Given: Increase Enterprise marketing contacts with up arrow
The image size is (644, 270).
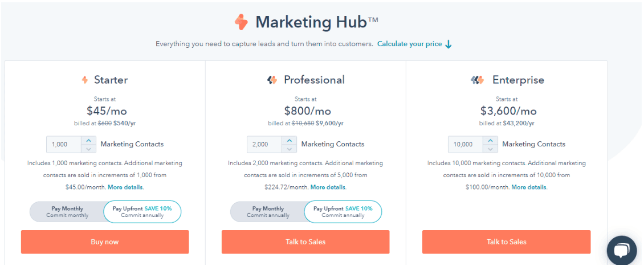Looking at the screenshot, I should (x=490, y=140).
